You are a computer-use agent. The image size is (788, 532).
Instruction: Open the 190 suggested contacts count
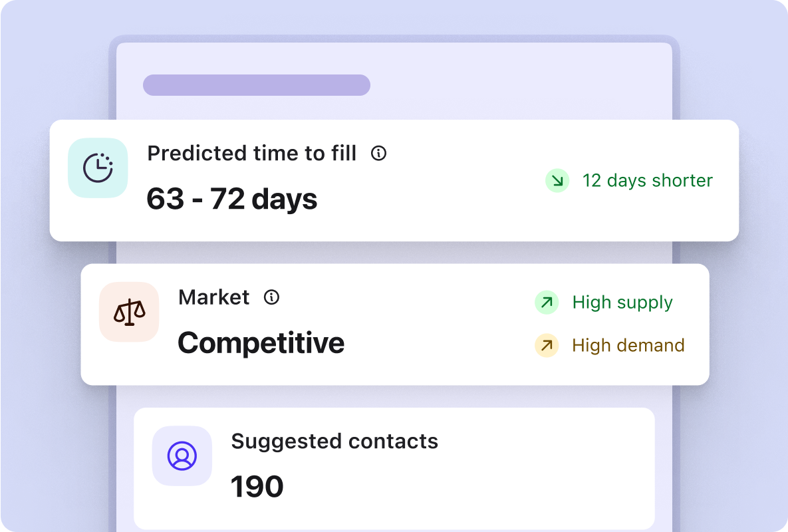(x=257, y=487)
